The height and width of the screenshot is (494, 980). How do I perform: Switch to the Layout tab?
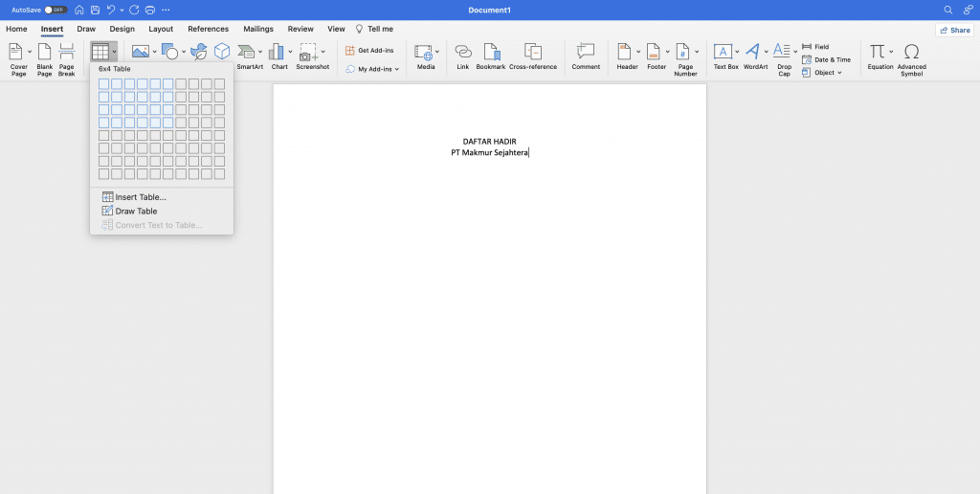click(x=161, y=30)
